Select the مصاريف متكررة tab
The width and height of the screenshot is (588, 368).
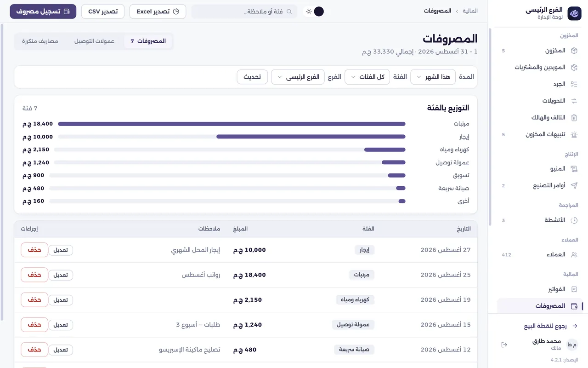click(x=40, y=41)
